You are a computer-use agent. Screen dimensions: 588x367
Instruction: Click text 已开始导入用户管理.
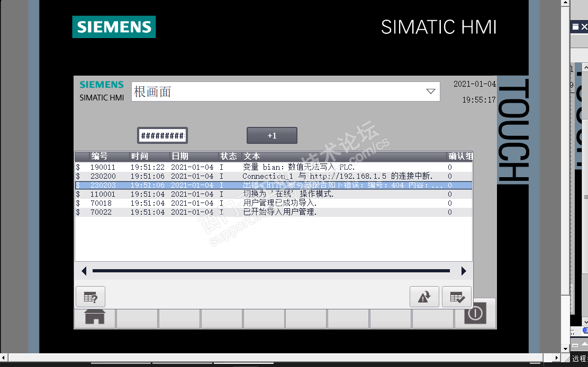[280, 212]
